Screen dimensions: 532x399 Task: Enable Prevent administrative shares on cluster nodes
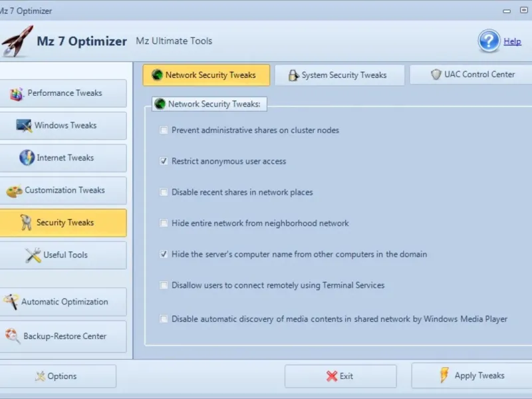(164, 130)
